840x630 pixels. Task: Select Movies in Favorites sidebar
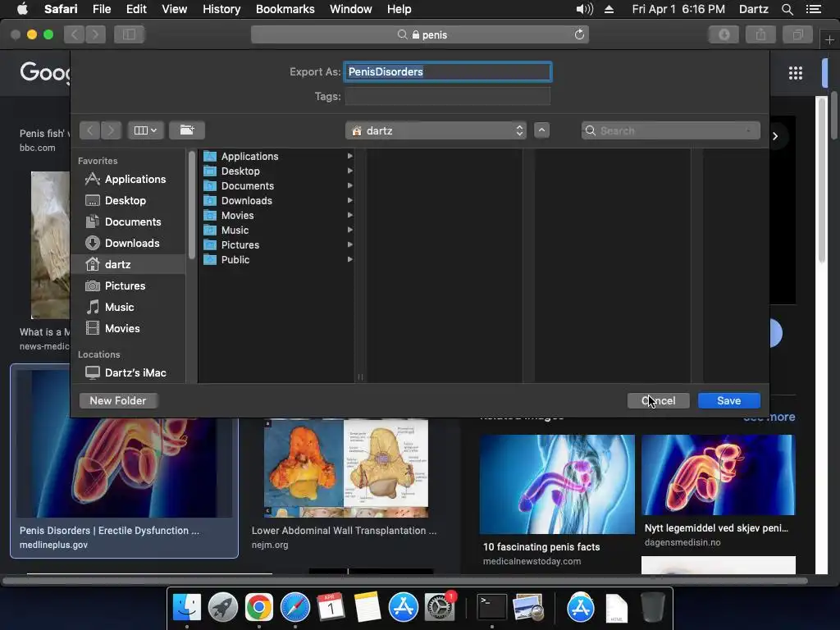point(129,328)
